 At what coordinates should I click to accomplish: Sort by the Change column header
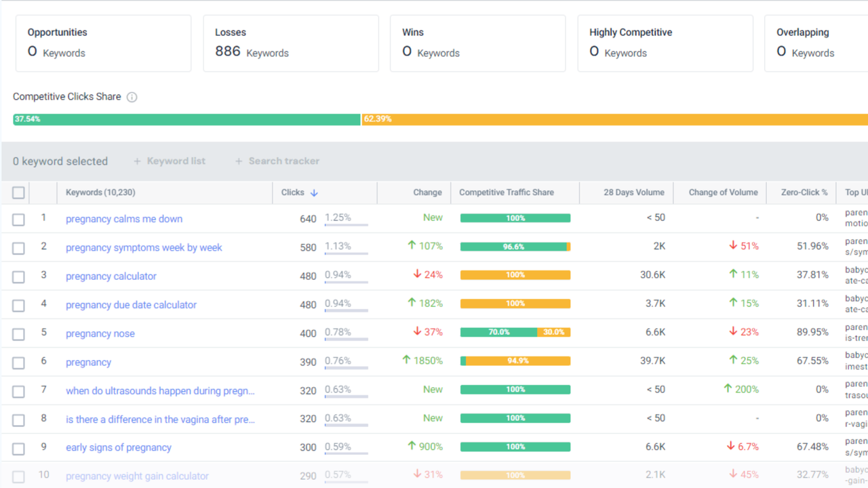(427, 192)
